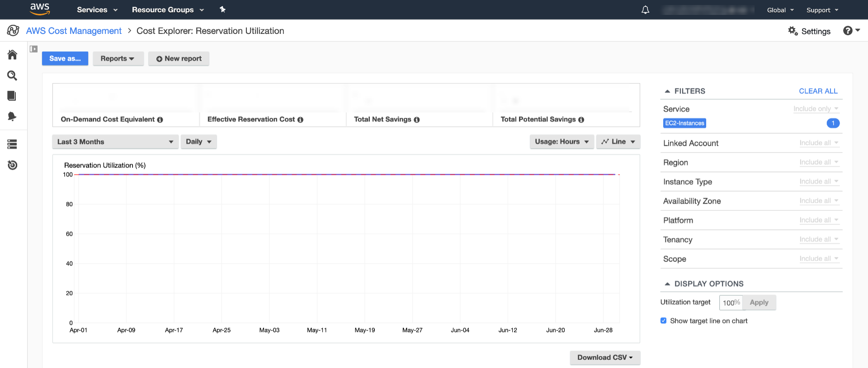This screenshot has width=868, height=368.
Task: Open the Reports book sidebar icon
Action: coord(12,96)
